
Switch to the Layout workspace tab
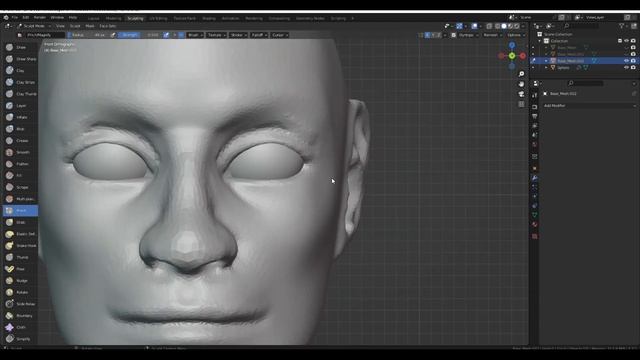click(93, 18)
